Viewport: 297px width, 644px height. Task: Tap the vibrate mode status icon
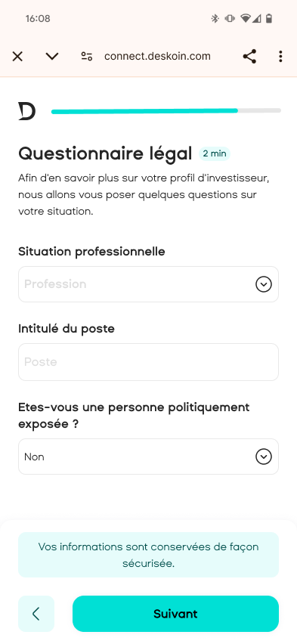pos(230,18)
